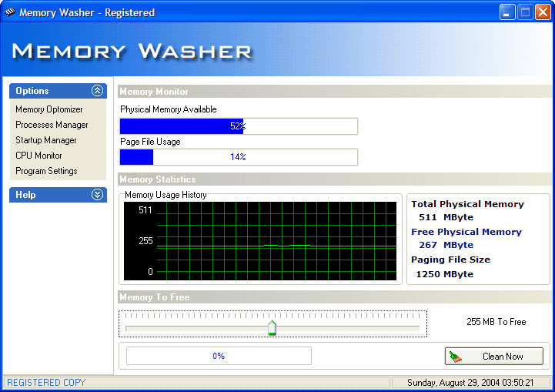Image resolution: width=555 pixels, height=392 pixels.
Task: Open Startup Manager
Action: (46, 140)
